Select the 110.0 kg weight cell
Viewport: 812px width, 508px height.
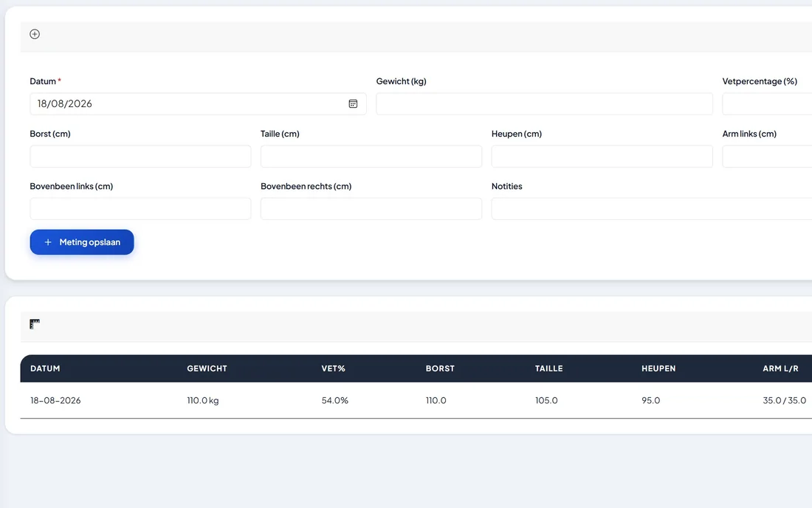[203, 400]
